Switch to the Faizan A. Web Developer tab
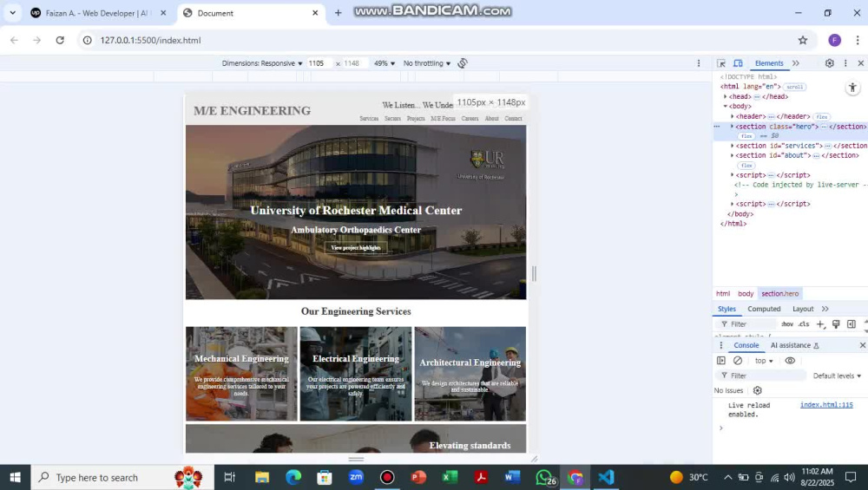The image size is (868, 490). (96, 13)
